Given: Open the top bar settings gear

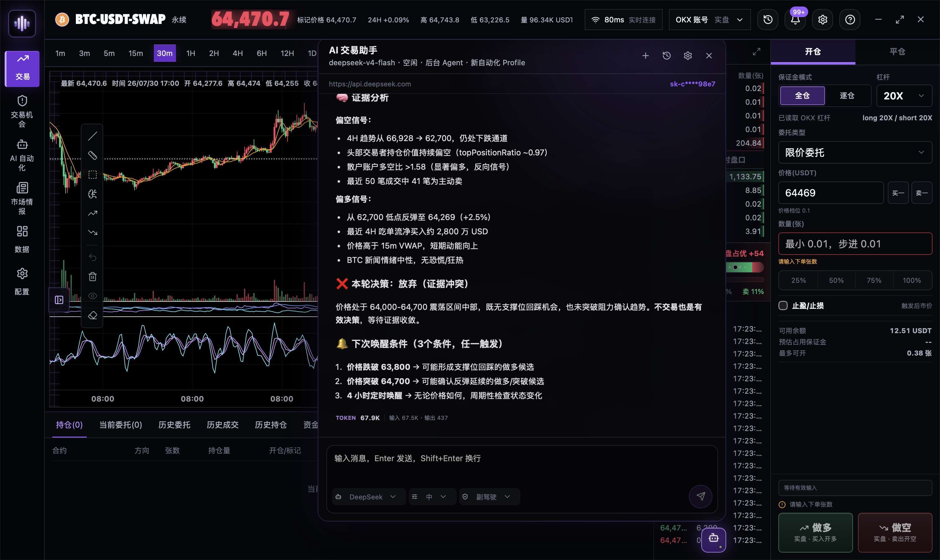Looking at the screenshot, I should point(823,20).
